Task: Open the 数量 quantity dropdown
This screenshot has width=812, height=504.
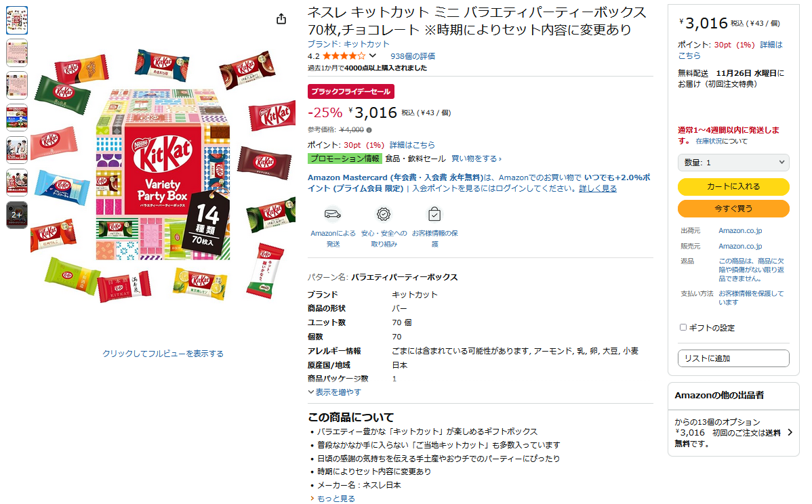Action: 733,163
